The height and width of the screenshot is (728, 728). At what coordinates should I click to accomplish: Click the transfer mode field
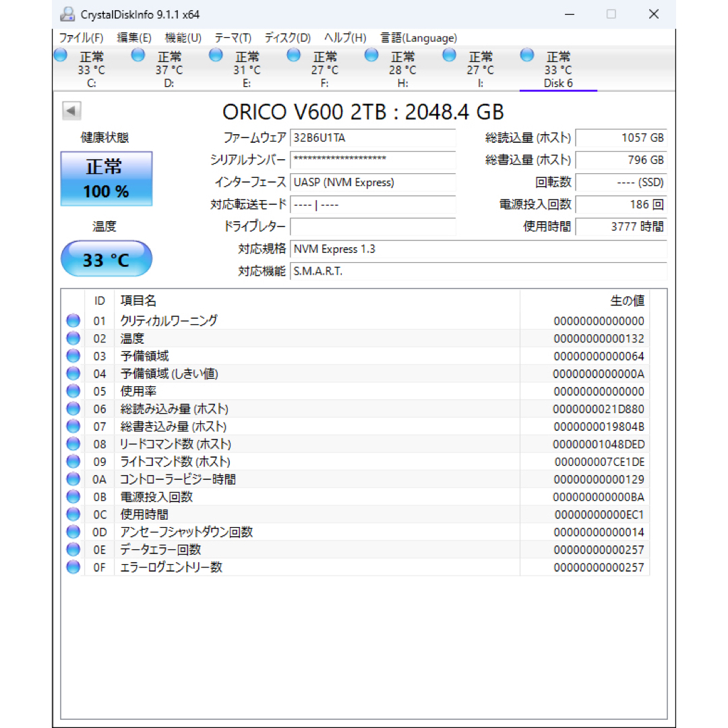point(373,204)
